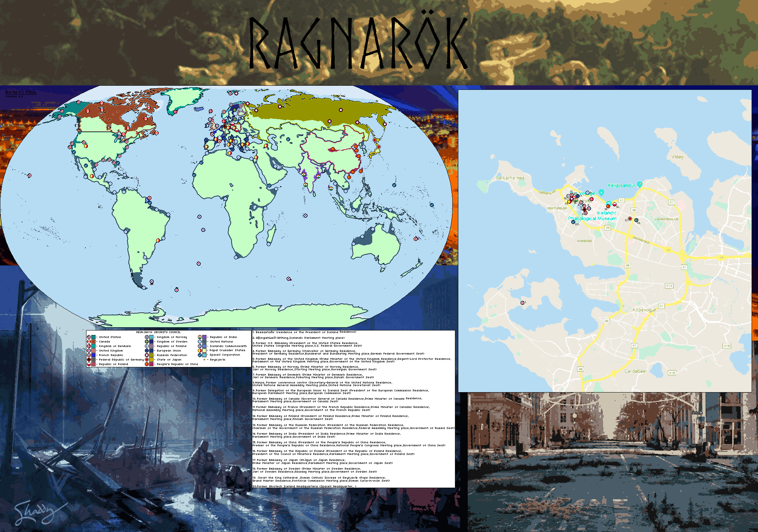Viewport: 758px width, 532px height.
Task: Click the Russian Federation flag icon in the legend
Action: click(146, 355)
